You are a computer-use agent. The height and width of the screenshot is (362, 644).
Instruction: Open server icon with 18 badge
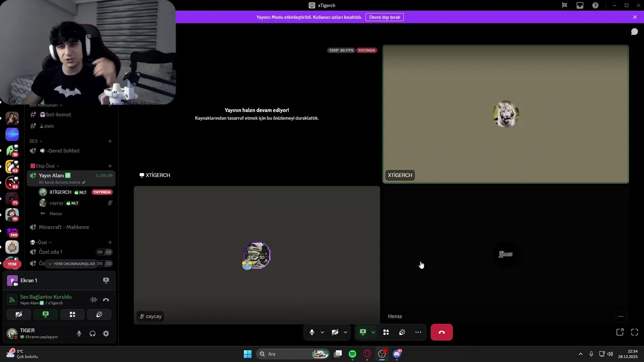point(12,150)
